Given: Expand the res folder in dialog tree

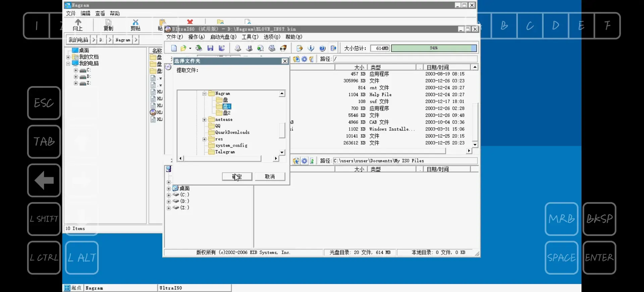Looking at the screenshot, I should pyautogui.click(x=204, y=139).
